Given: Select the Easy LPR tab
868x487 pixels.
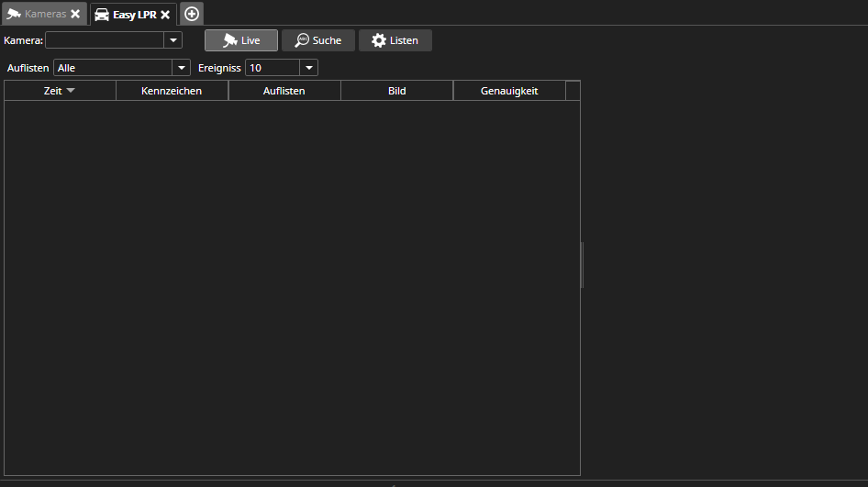Looking at the screenshot, I should point(127,15).
